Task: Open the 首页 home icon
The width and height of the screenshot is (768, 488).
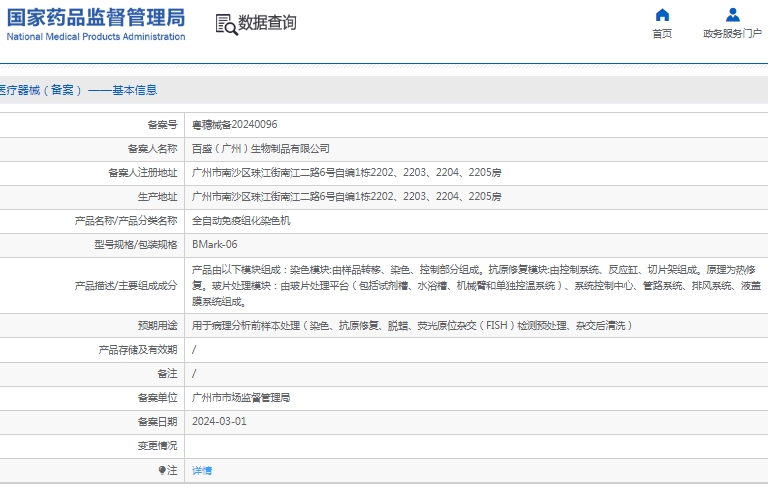Action: [662, 15]
